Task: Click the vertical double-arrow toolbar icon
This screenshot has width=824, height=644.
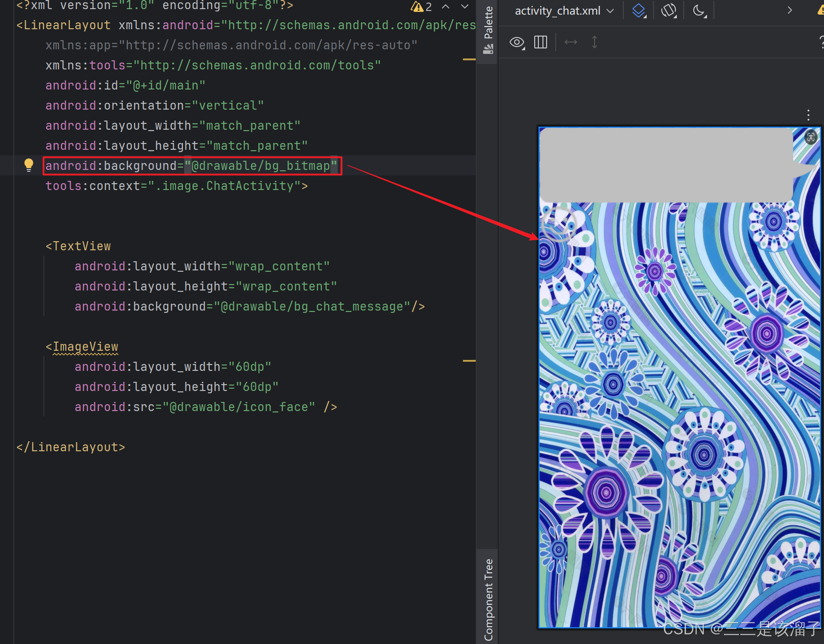Action: point(594,42)
